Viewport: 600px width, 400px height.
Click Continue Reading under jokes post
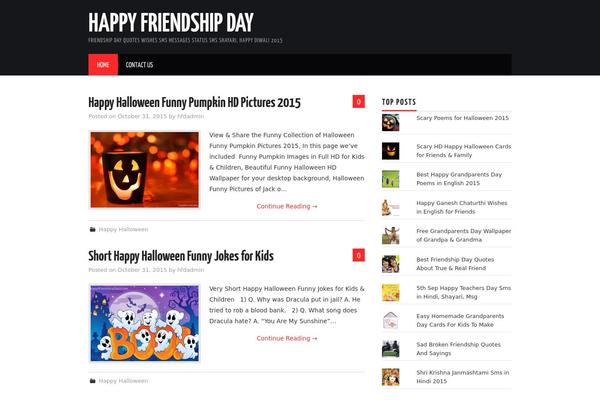[287, 338]
